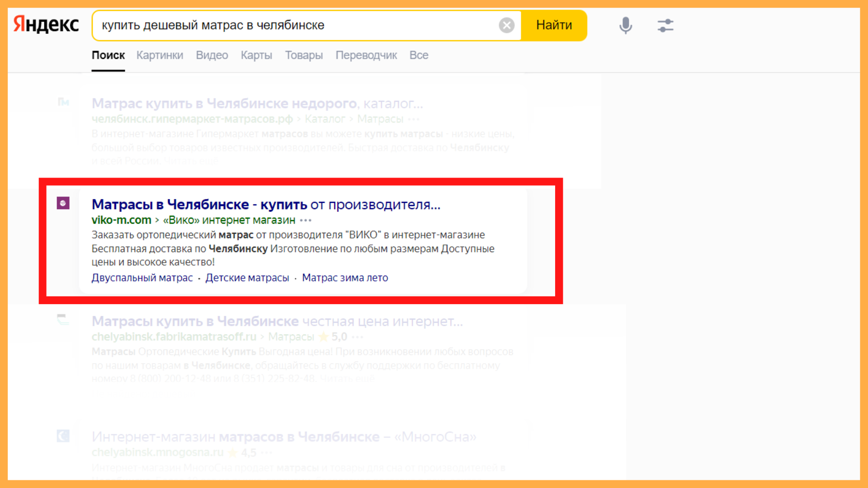Open the Матрас зима лето sitelink
Screen dimensions: 868x488
[x=345, y=278]
